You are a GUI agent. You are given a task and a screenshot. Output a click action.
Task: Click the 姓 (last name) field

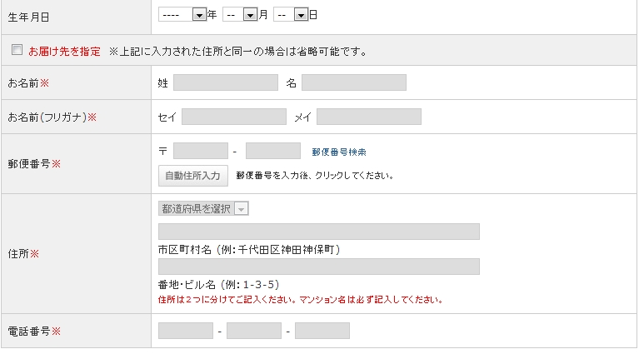[225, 82]
